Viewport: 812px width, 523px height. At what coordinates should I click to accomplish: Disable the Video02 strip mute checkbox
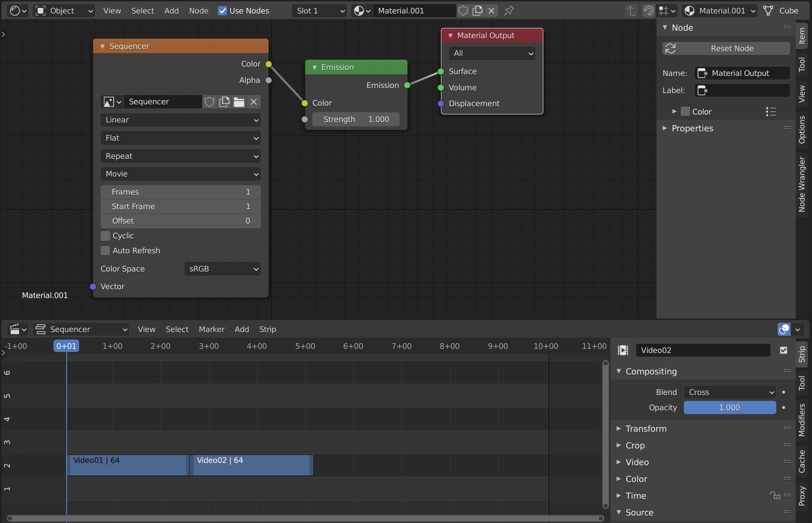[x=784, y=350]
